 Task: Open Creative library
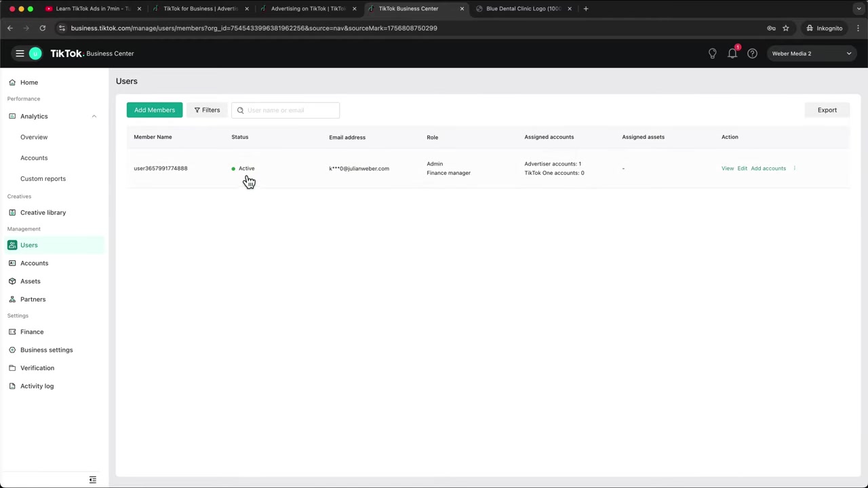point(43,213)
